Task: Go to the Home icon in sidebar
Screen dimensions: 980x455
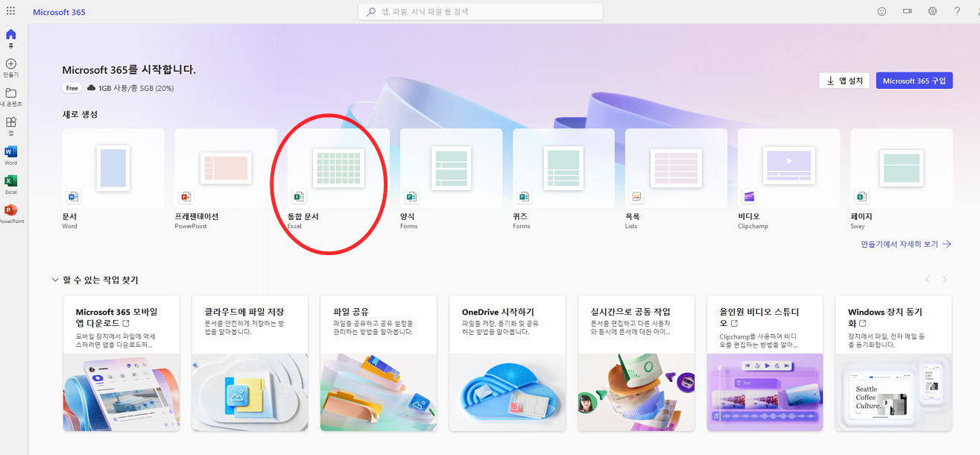Action: pos(10,35)
